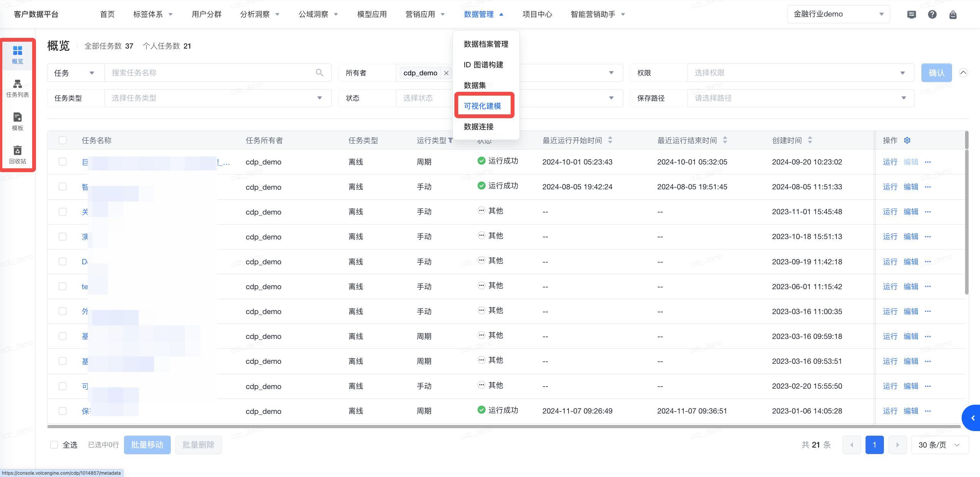The height and width of the screenshot is (477, 980).
Task: Check the row created 2023-11-01 15:45:48
Action: pos(63,212)
